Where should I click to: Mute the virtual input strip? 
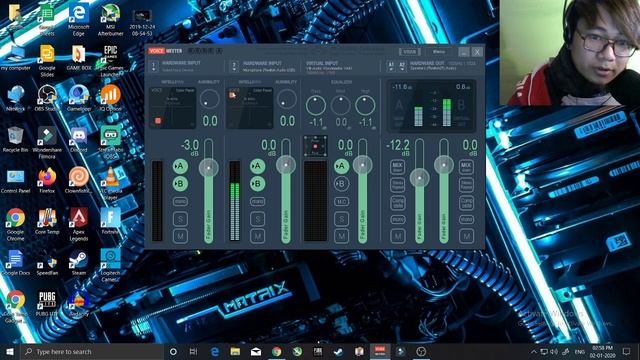click(x=341, y=236)
